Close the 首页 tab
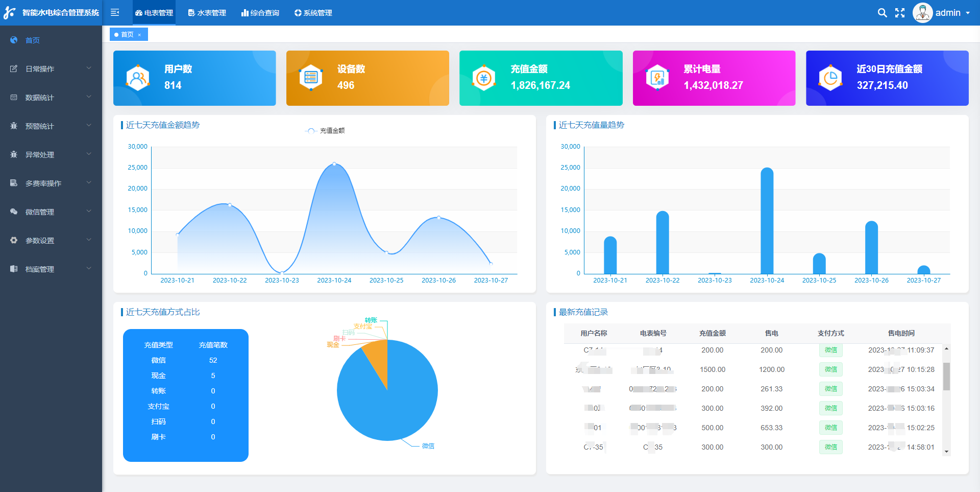Image resolution: width=980 pixels, height=492 pixels. (139, 35)
